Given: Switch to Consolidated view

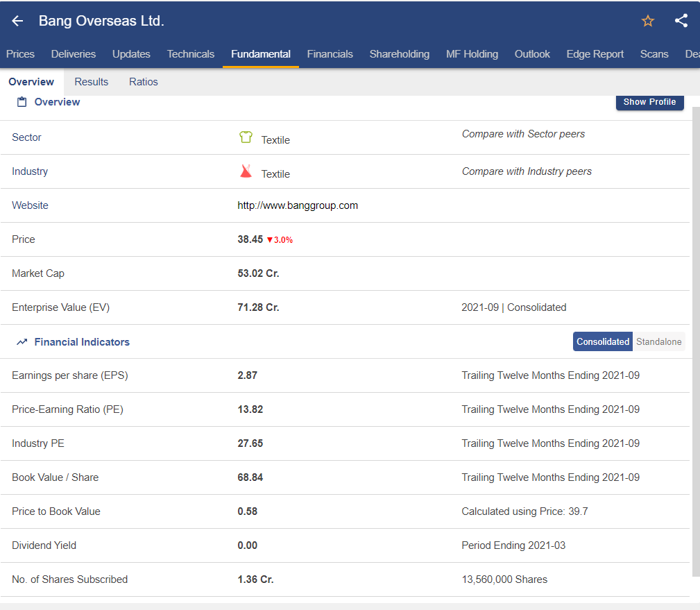Looking at the screenshot, I should click(x=603, y=341).
